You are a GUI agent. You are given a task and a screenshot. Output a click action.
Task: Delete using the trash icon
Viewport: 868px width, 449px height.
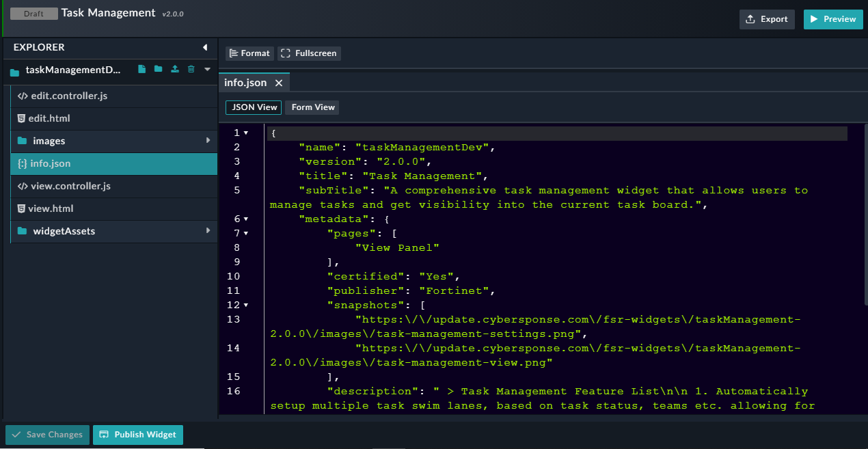pos(191,69)
